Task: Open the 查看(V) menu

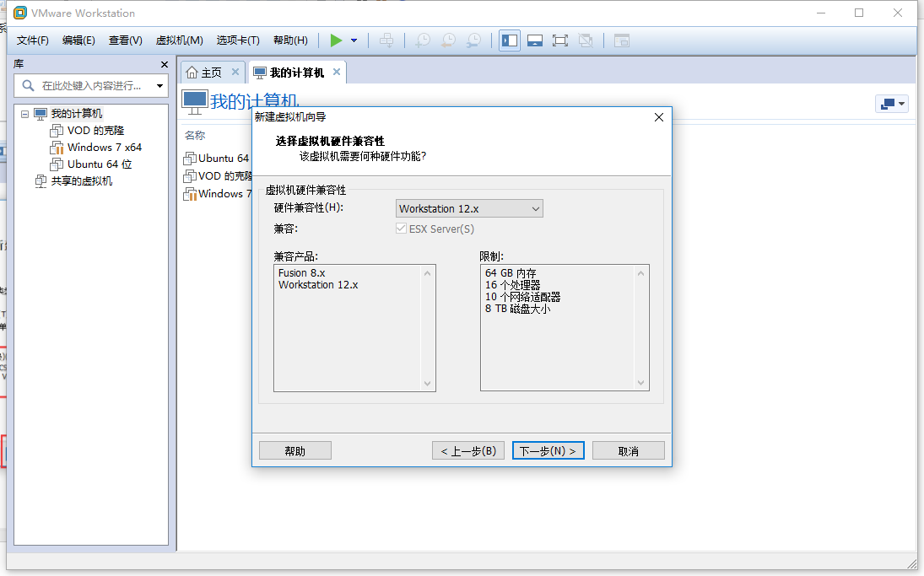Action: click(x=126, y=40)
